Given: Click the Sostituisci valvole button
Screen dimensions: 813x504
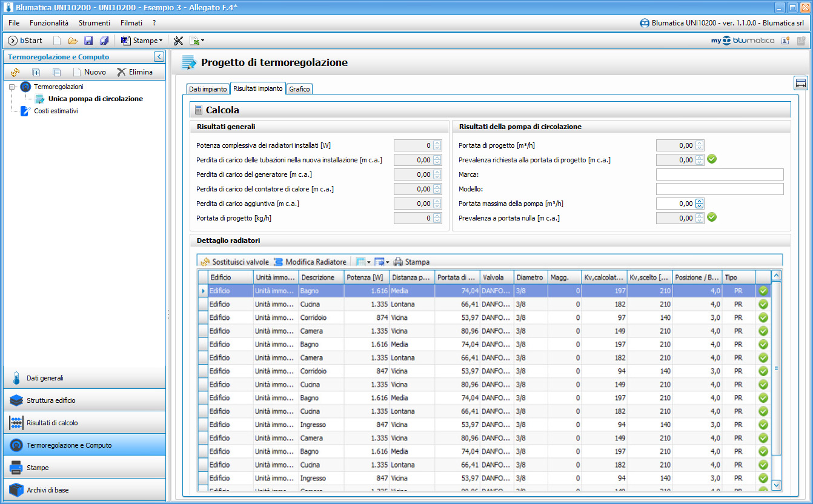Looking at the screenshot, I should coord(234,262).
